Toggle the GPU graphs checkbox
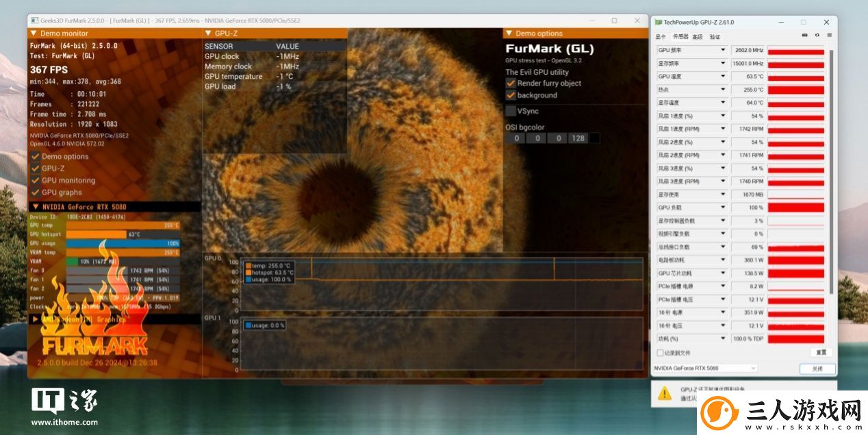The height and width of the screenshot is (435, 868). click(x=35, y=192)
